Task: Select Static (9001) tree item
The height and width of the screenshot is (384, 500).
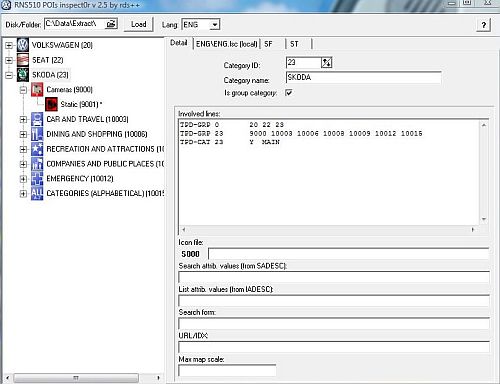Action: pos(81,104)
